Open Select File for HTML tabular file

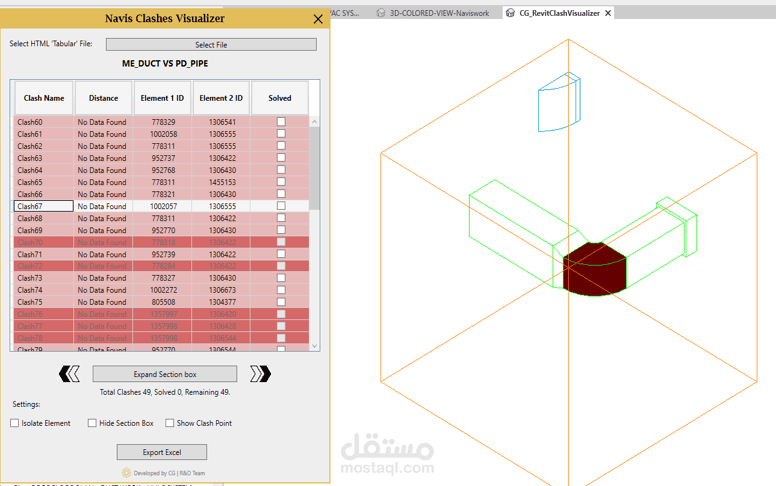(211, 45)
